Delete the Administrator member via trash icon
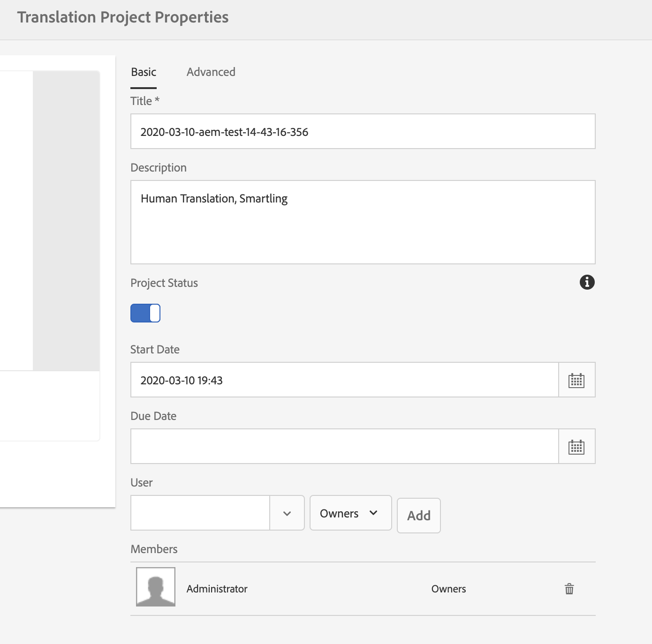 [569, 589]
